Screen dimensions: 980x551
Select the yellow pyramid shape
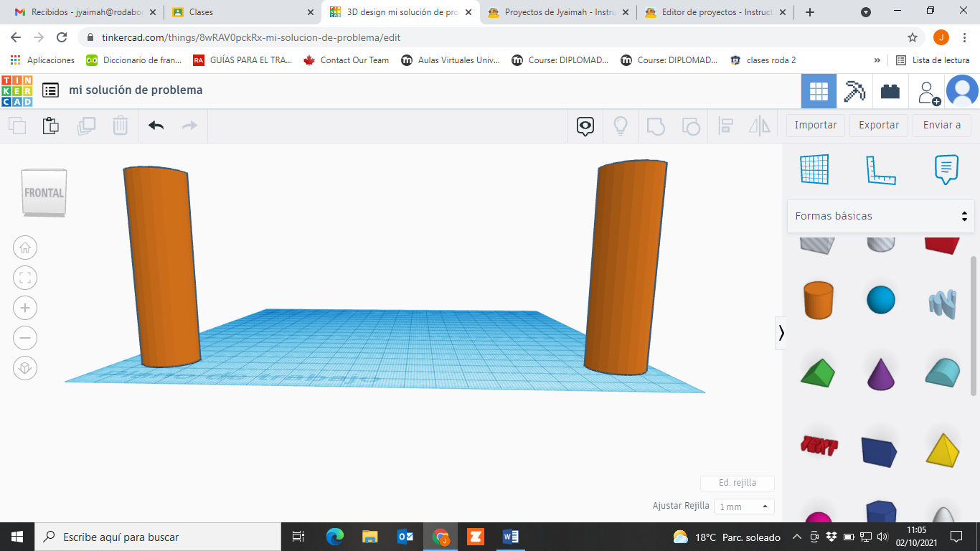tap(943, 449)
